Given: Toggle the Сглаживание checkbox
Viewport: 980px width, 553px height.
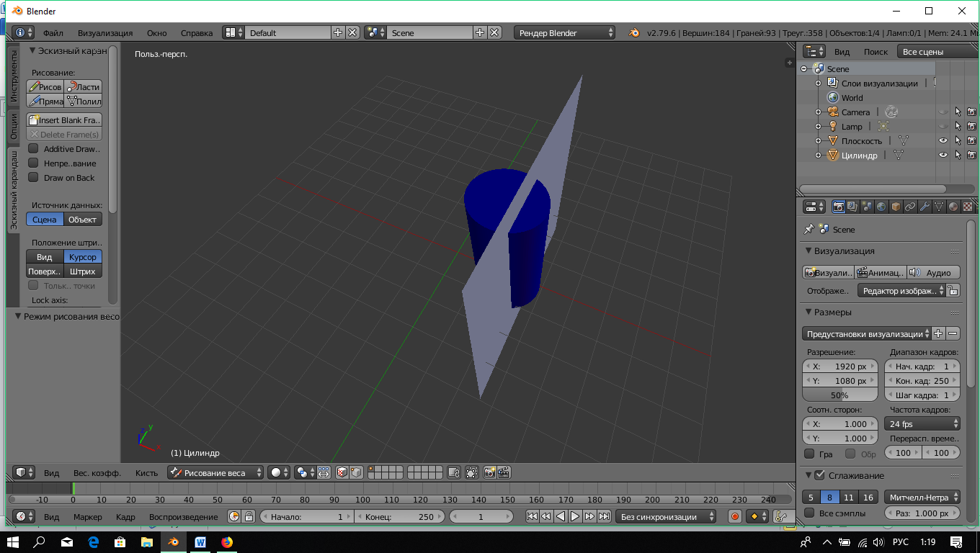Looking at the screenshot, I should pos(819,475).
